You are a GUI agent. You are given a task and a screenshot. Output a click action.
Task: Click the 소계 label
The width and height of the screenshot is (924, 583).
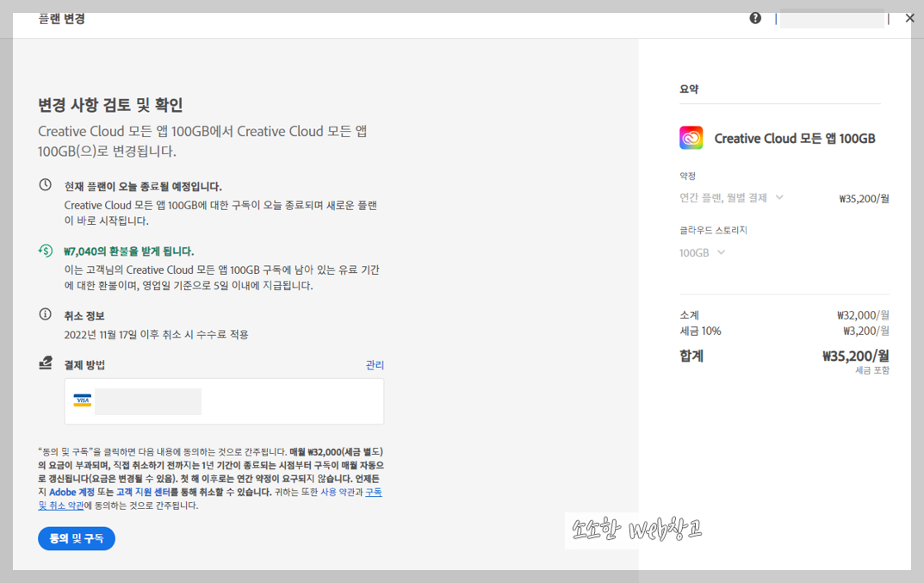tap(689, 315)
